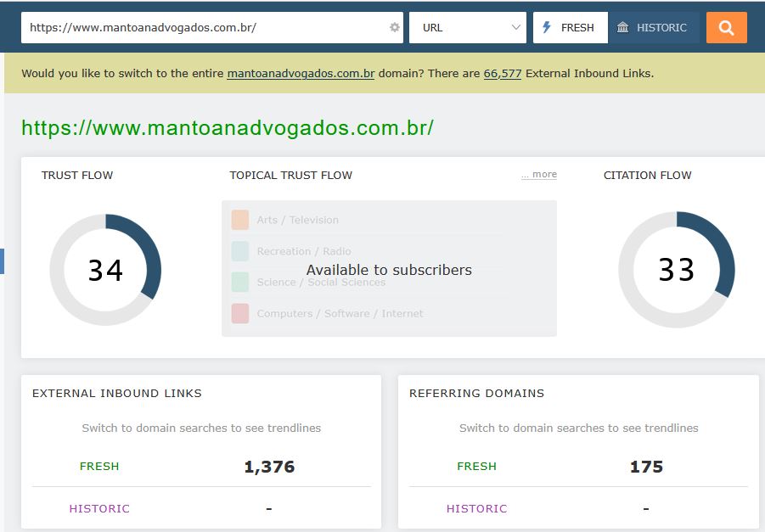The height and width of the screenshot is (532, 765).
Task: Click the Computers / Software / Internet swatch
Action: [240, 314]
